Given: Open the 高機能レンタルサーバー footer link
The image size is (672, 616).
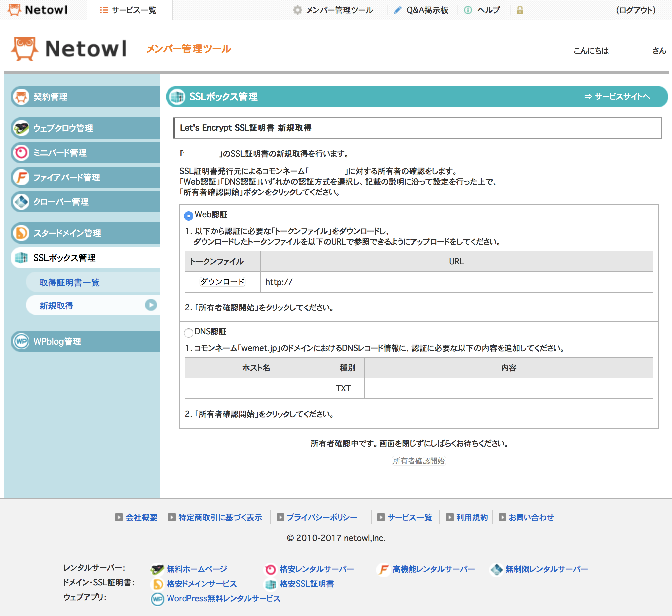Looking at the screenshot, I should point(434,569).
